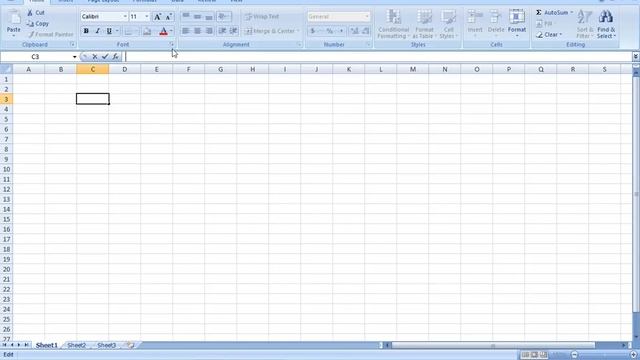Align text to the right
This screenshot has height=360, width=640.
click(209, 31)
